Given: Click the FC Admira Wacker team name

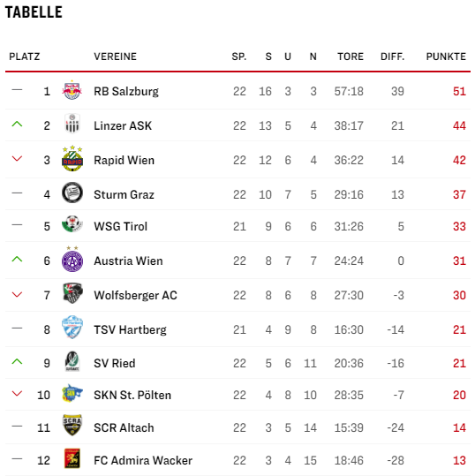Looking at the screenshot, I should [143, 460].
